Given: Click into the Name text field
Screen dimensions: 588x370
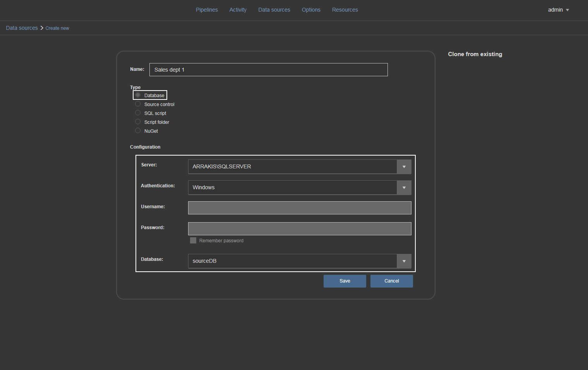Looking at the screenshot, I should 268,70.
